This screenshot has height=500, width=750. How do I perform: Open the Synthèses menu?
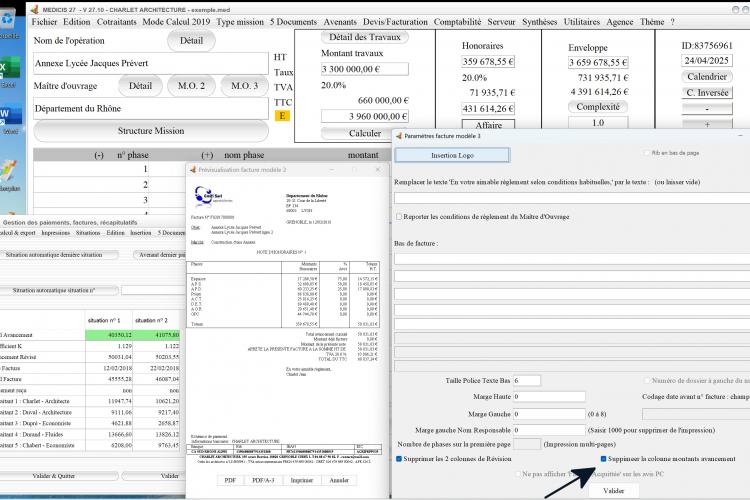tap(540, 22)
